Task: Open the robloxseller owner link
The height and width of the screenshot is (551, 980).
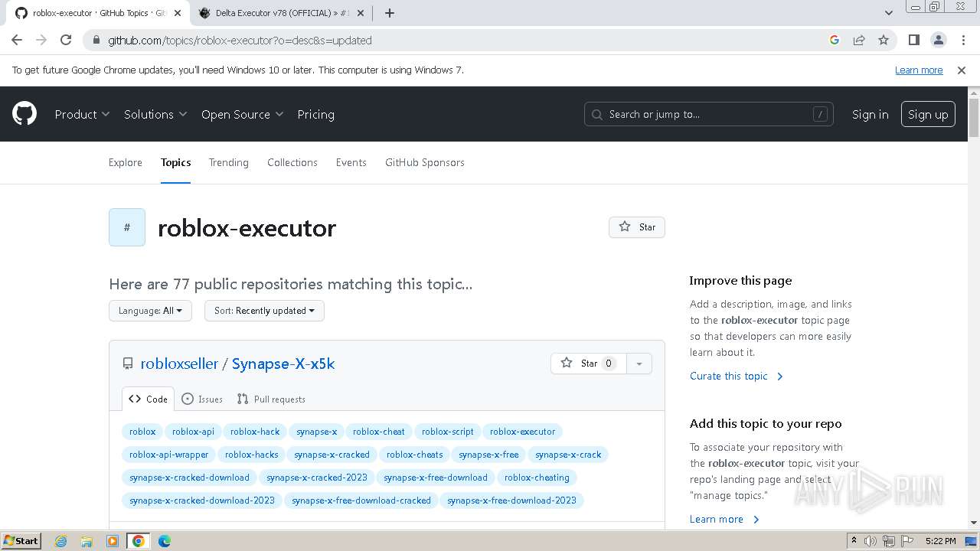Action: click(179, 364)
